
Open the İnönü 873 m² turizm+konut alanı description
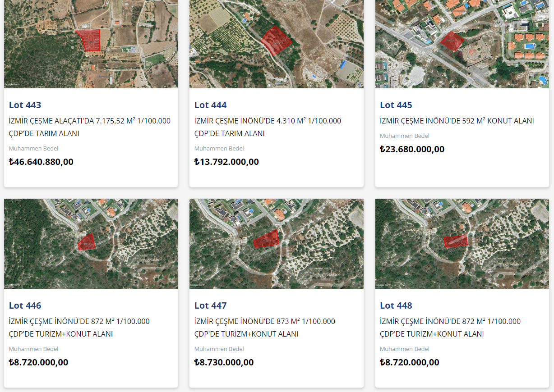[x=264, y=328]
